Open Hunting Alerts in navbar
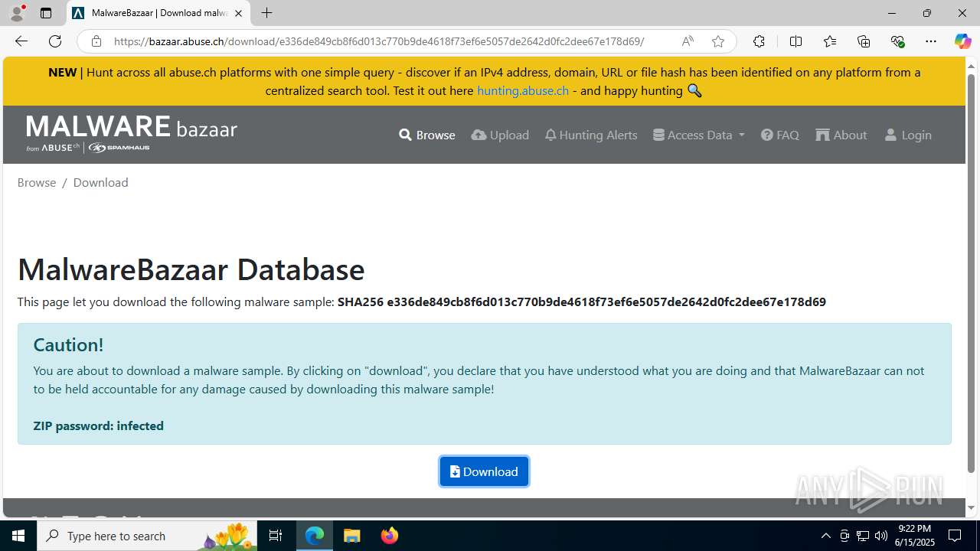 [x=591, y=135]
